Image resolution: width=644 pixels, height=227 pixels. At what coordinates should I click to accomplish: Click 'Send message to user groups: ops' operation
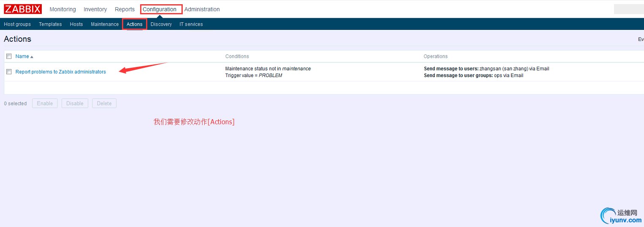(474, 75)
